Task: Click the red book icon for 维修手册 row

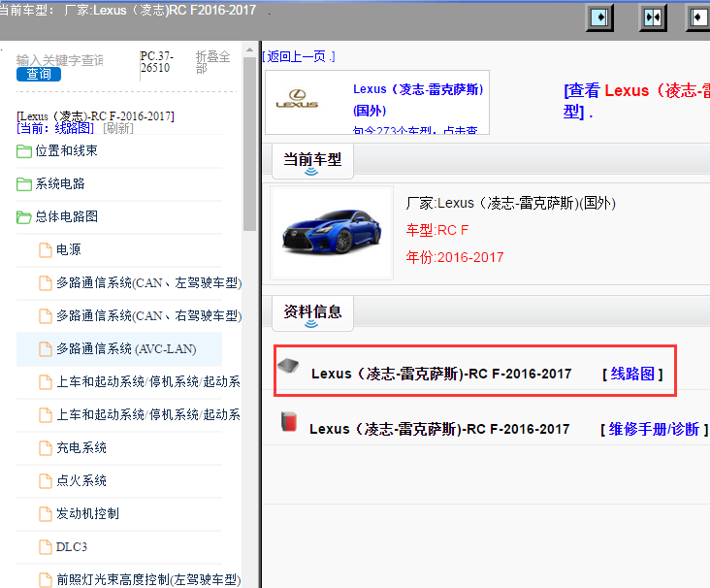Action: pyautogui.click(x=289, y=421)
